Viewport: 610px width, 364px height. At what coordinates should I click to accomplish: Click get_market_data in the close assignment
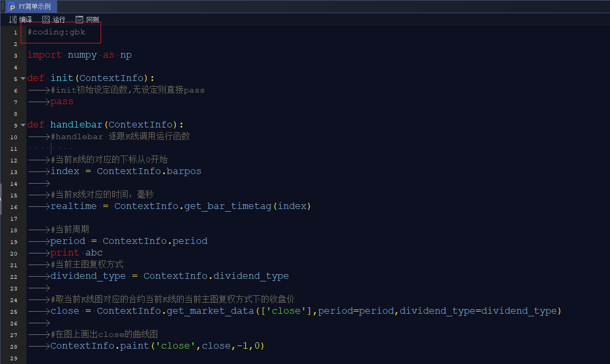pos(210,311)
